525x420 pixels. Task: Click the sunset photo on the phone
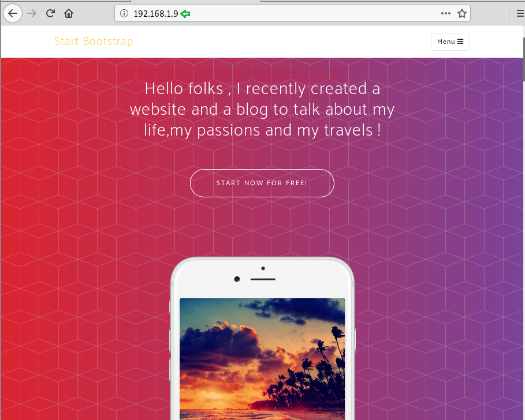point(262,359)
